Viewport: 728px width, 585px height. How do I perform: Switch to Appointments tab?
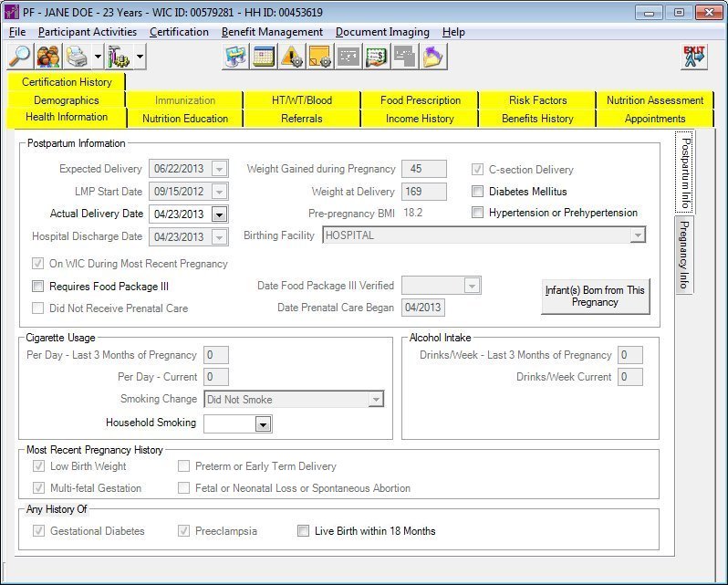tap(655, 119)
